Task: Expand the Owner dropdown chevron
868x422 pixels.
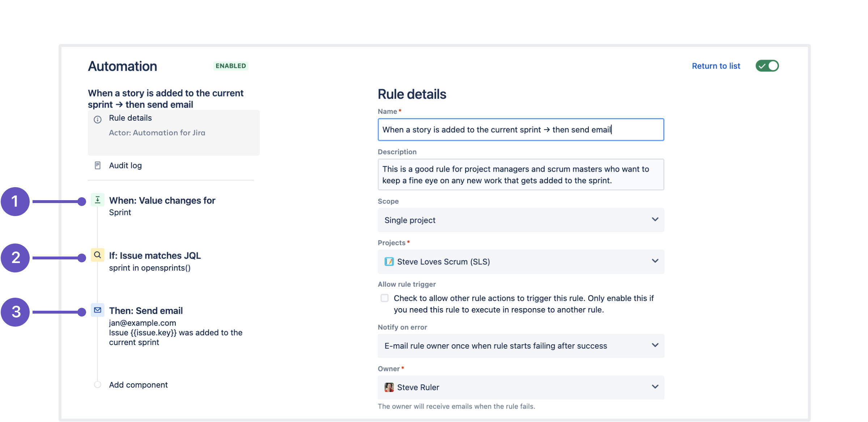Action: coord(655,387)
